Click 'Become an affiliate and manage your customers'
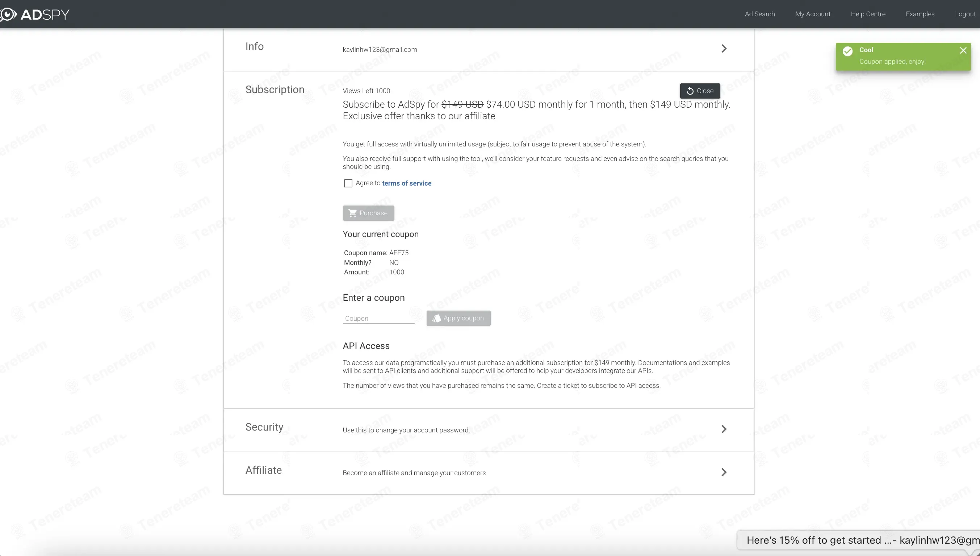Screen dimensions: 980x556 (414, 473)
